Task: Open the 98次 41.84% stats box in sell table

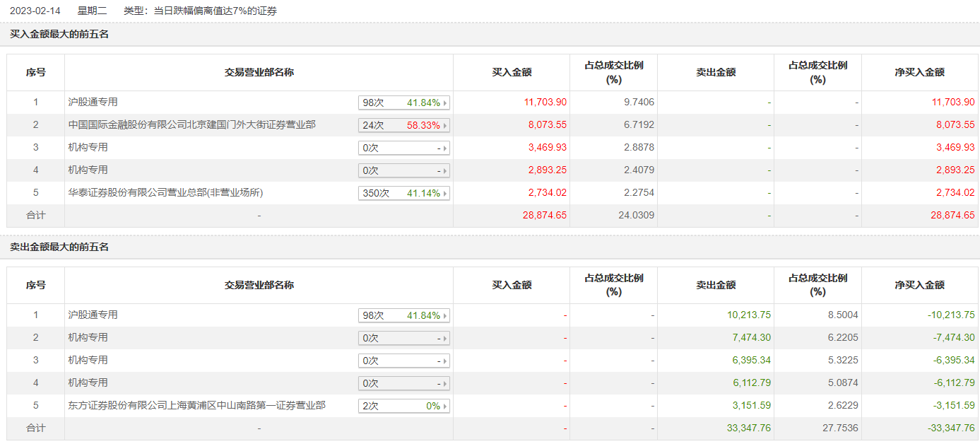Action: 403,316
